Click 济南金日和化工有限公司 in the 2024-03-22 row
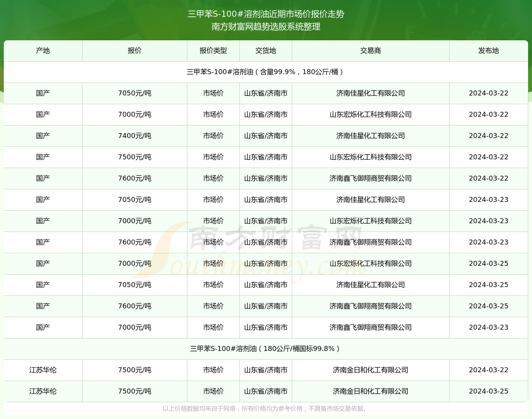The width and height of the screenshot is (532, 419). pyautogui.click(x=370, y=370)
